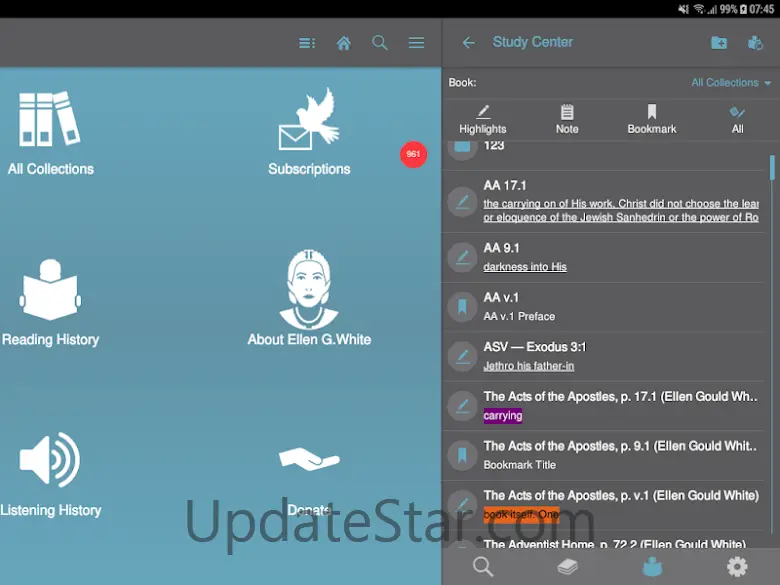Click the purple 'carrying' highlight
Screen dimensions: 780x585
[x=503, y=415]
